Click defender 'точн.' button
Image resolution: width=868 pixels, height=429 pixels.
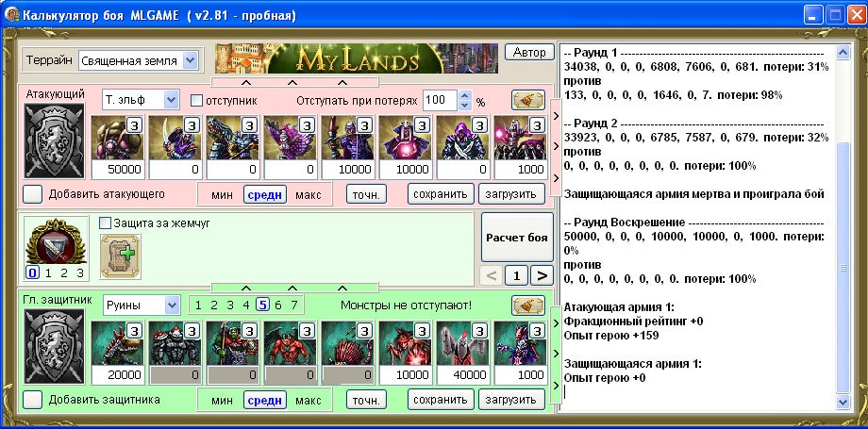coord(366,400)
